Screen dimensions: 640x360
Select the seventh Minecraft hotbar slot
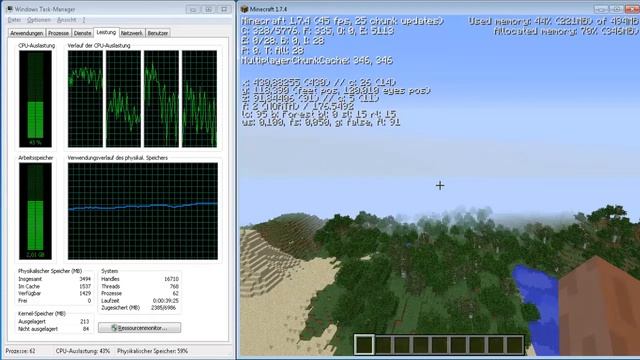477,345
